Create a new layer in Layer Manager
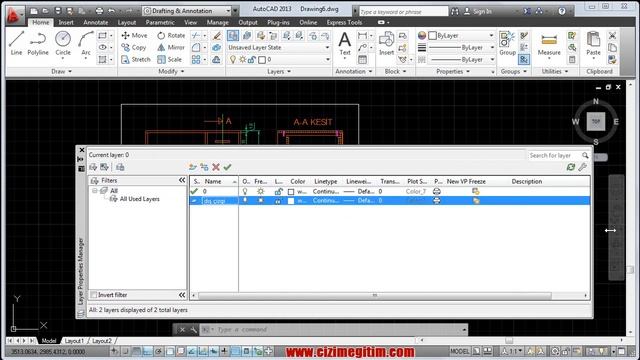The height and width of the screenshot is (360, 640). 193,167
